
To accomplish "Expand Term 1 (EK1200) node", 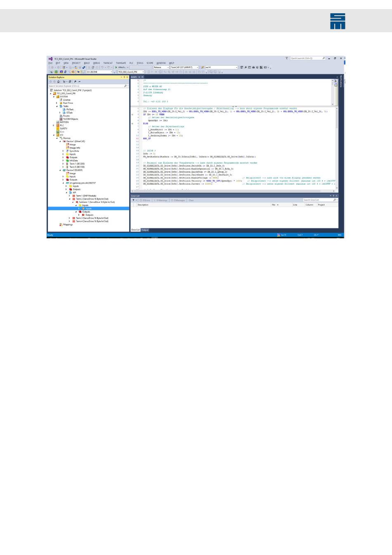I will click(x=64, y=164).
